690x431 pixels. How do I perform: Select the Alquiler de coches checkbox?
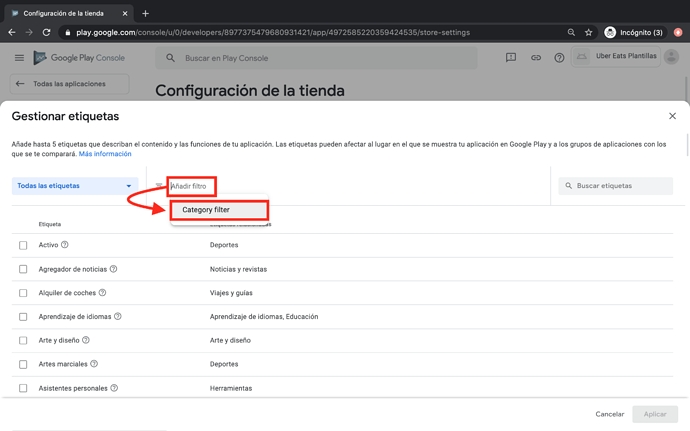tap(23, 293)
